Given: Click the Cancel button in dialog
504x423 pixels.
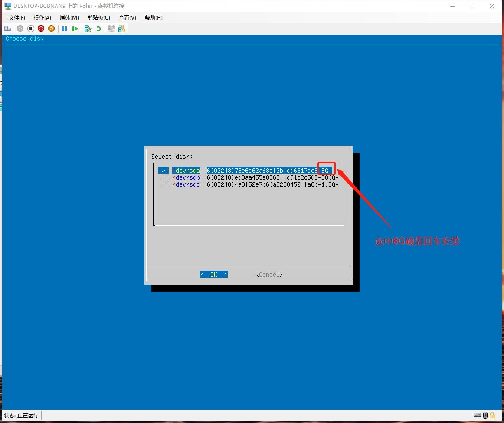Looking at the screenshot, I should point(269,275).
